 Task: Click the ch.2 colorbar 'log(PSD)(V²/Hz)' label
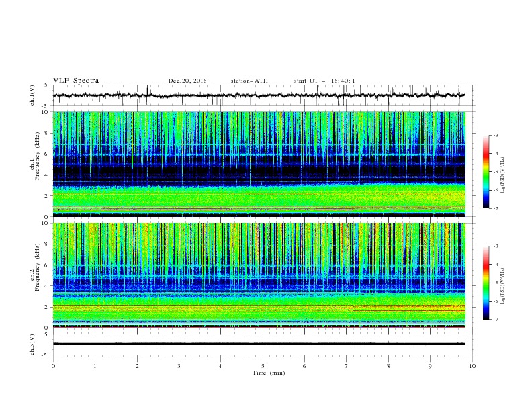click(503, 286)
